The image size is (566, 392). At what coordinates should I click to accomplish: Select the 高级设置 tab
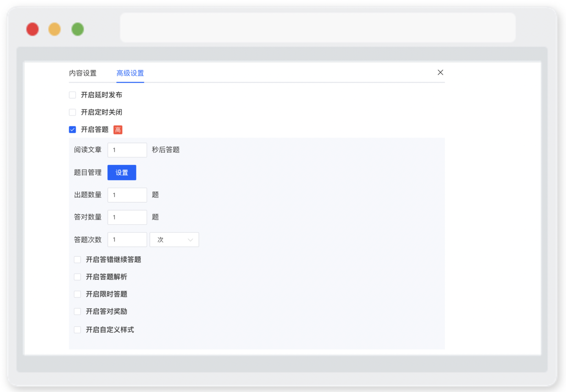click(130, 73)
